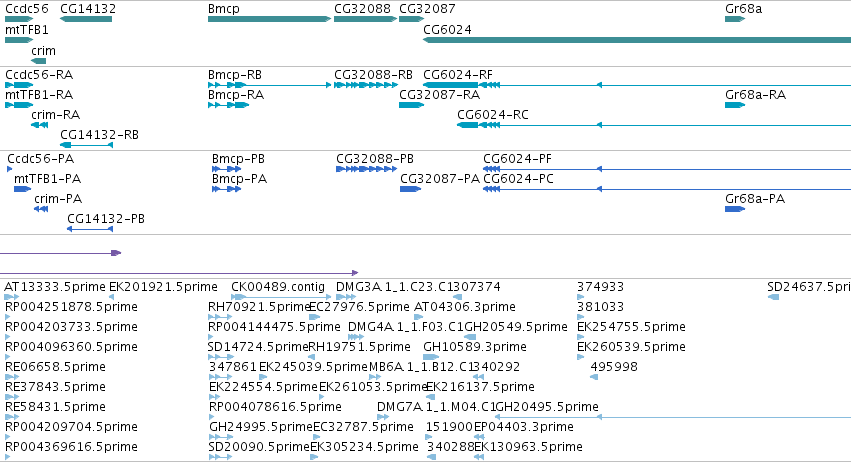
Task: Click the EK254755.5prime EST
Action: (x=580, y=337)
